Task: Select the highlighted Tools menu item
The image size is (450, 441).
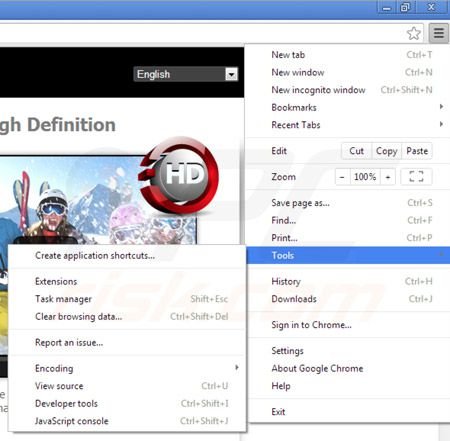Action: [x=348, y=256]
